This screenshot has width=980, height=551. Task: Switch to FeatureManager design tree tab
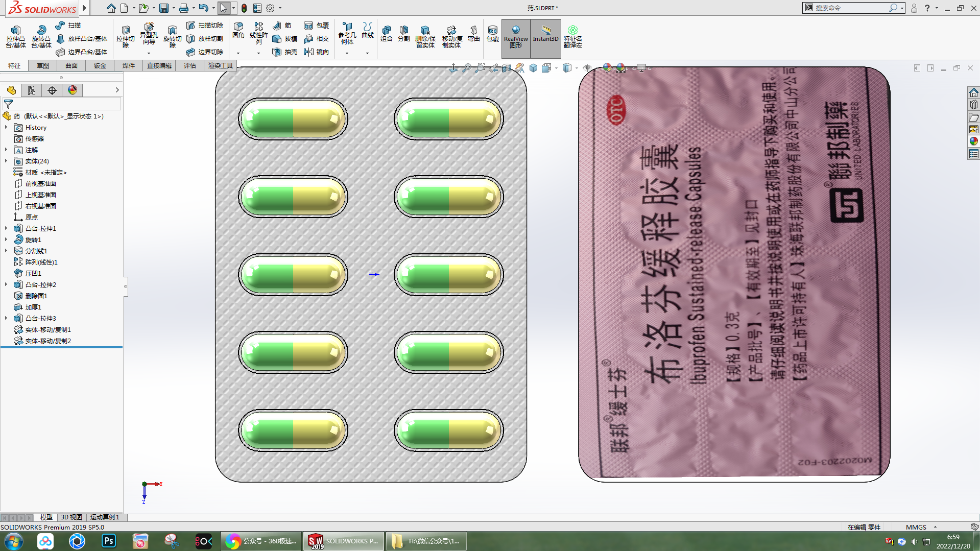point(11,90)
